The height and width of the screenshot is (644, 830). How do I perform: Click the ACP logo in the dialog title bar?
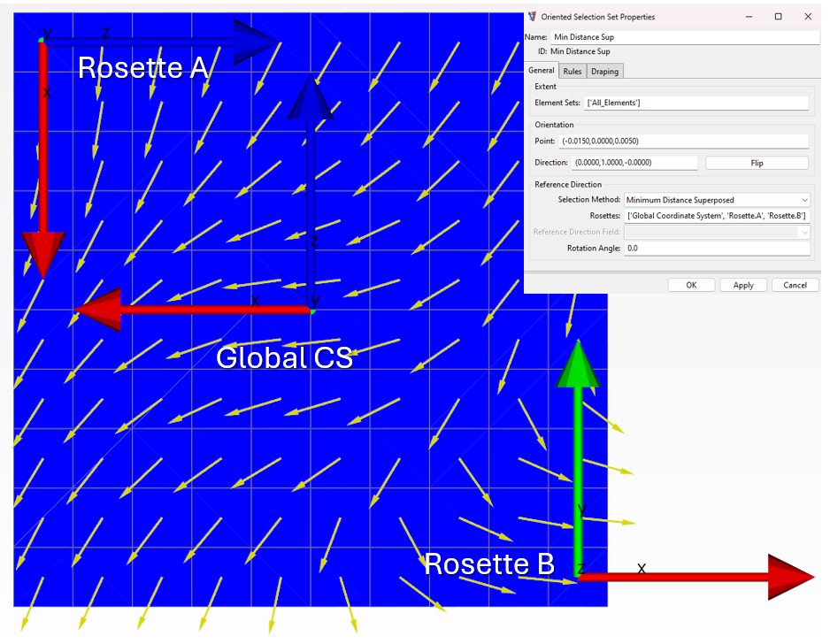pyautogui.click(x=531, y=17)
